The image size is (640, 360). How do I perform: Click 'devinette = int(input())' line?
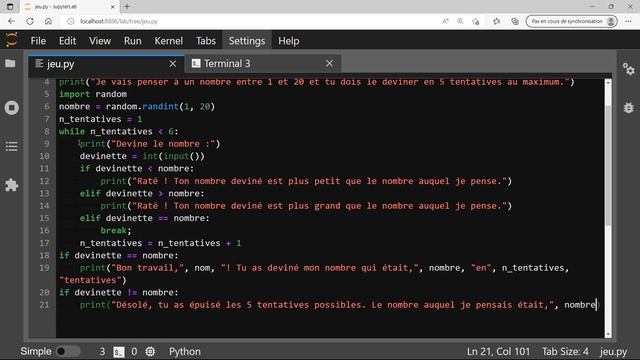pos(142,156)
